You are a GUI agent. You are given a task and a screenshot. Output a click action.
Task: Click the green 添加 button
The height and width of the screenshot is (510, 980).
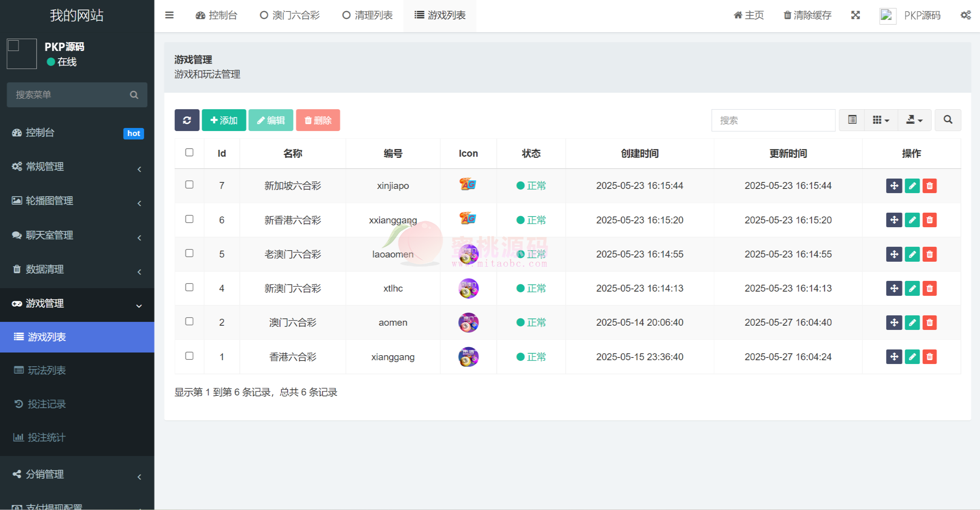tap(224, 120)
